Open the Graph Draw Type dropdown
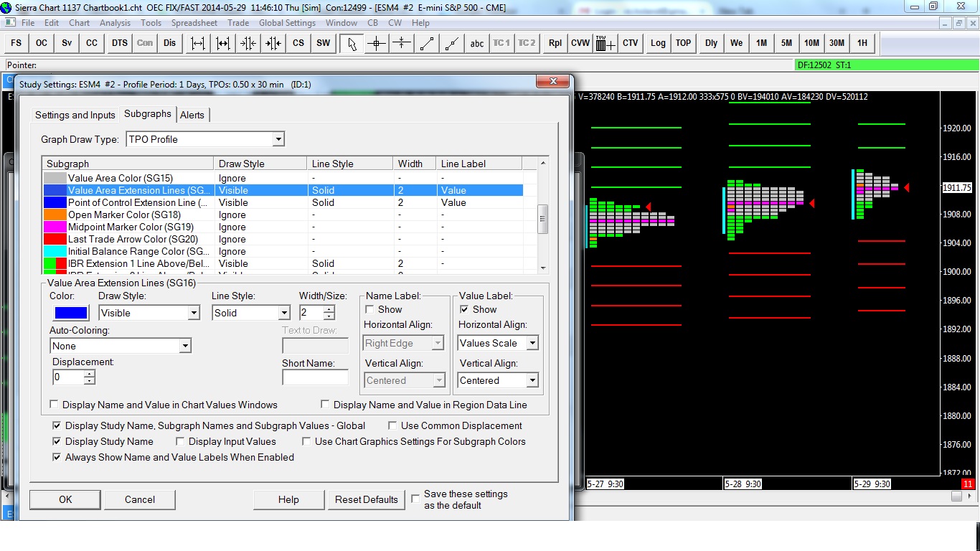The image size is (980, 551). (x=205, y=139)
